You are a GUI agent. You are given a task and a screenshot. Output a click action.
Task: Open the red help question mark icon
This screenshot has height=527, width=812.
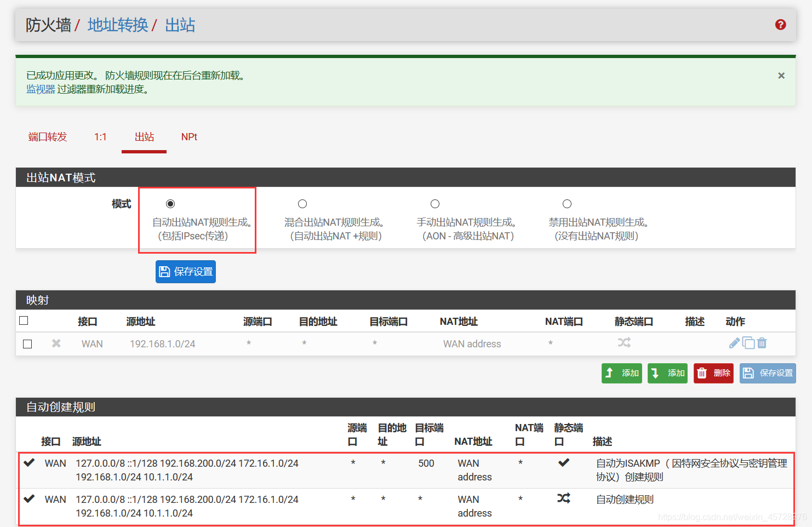pyautogui.click(x=781, y=25)
